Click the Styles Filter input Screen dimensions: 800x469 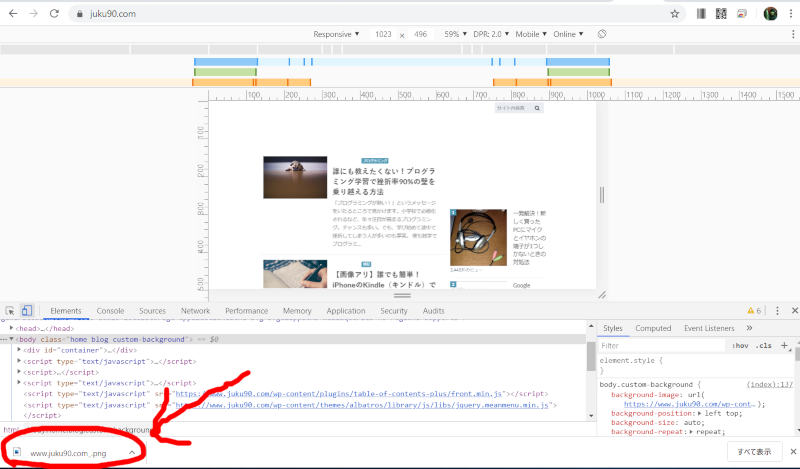[662, 345]
